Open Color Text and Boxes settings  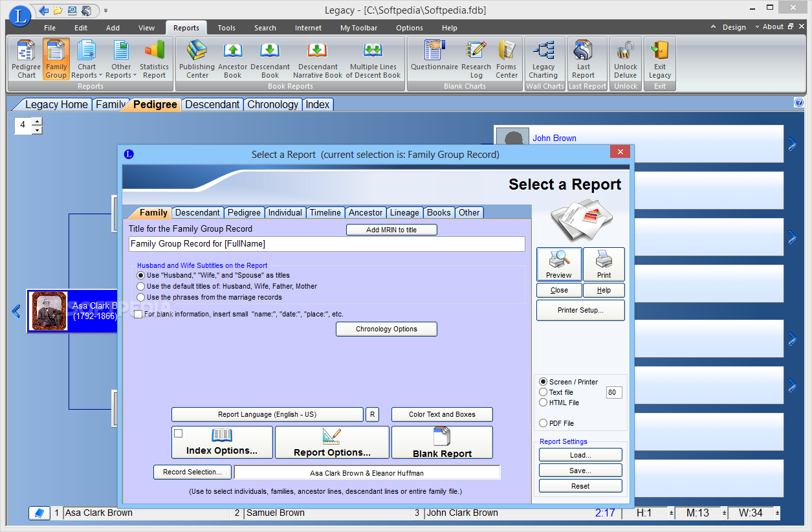pyautogui.click(x=442, y=414)
